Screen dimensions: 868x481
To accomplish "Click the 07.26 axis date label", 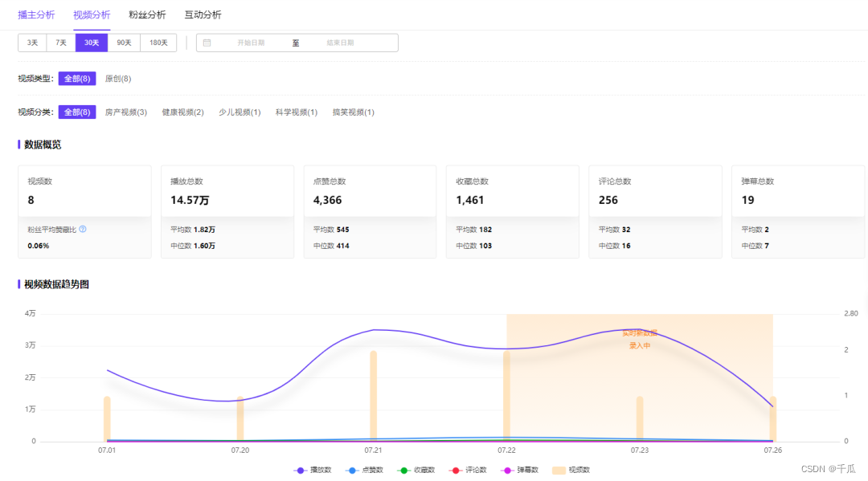I will (x=773, y=450).
